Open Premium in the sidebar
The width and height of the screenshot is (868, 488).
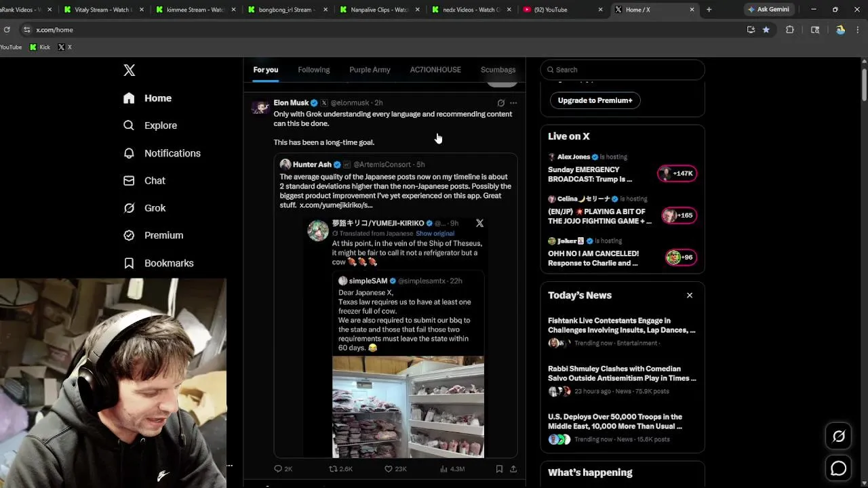click(x=154, y=235)
